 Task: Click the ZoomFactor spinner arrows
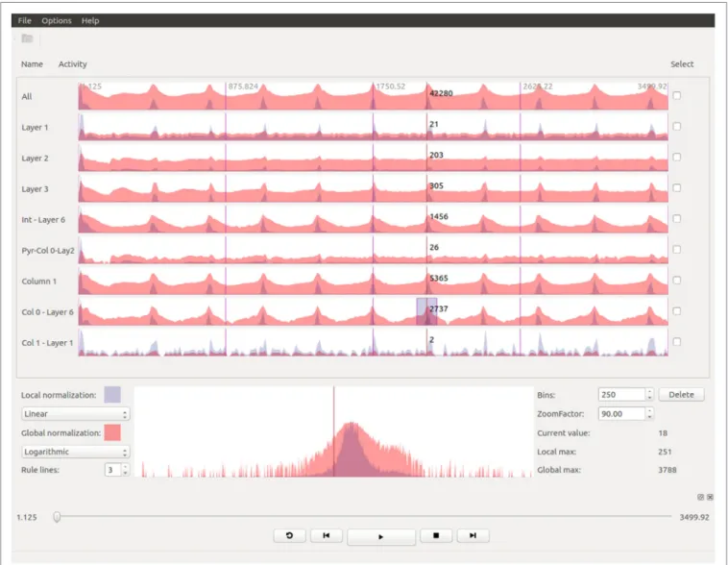(x=650, y=413)
